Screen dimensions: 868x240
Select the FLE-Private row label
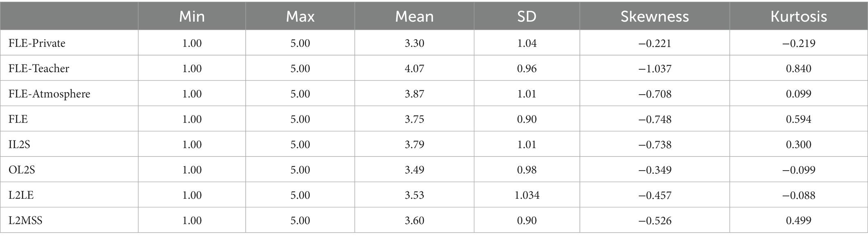(37, 43)
